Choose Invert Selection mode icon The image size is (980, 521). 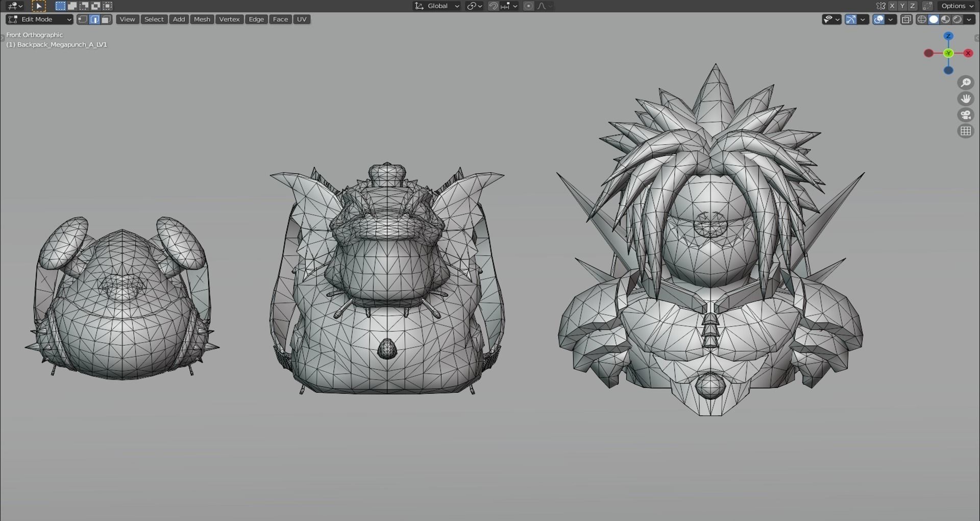[x=95, y=6]
